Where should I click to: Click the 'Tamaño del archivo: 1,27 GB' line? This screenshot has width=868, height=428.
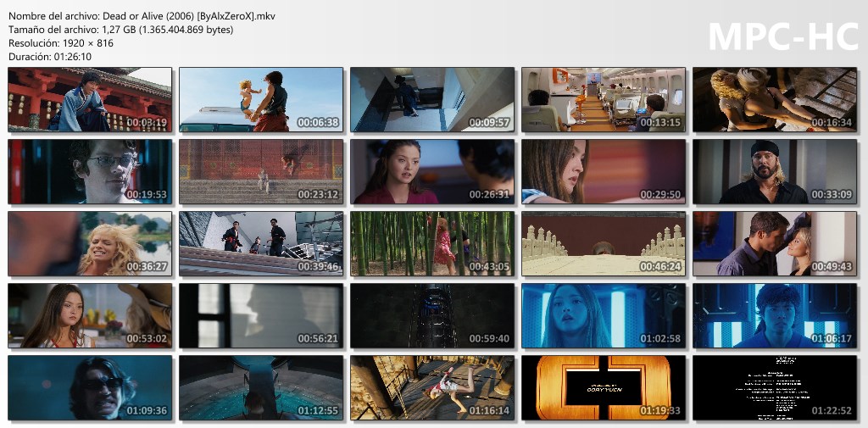pos(120,30)
